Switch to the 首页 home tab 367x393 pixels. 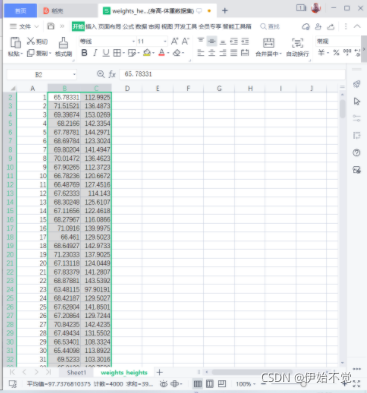click(20, 11)
